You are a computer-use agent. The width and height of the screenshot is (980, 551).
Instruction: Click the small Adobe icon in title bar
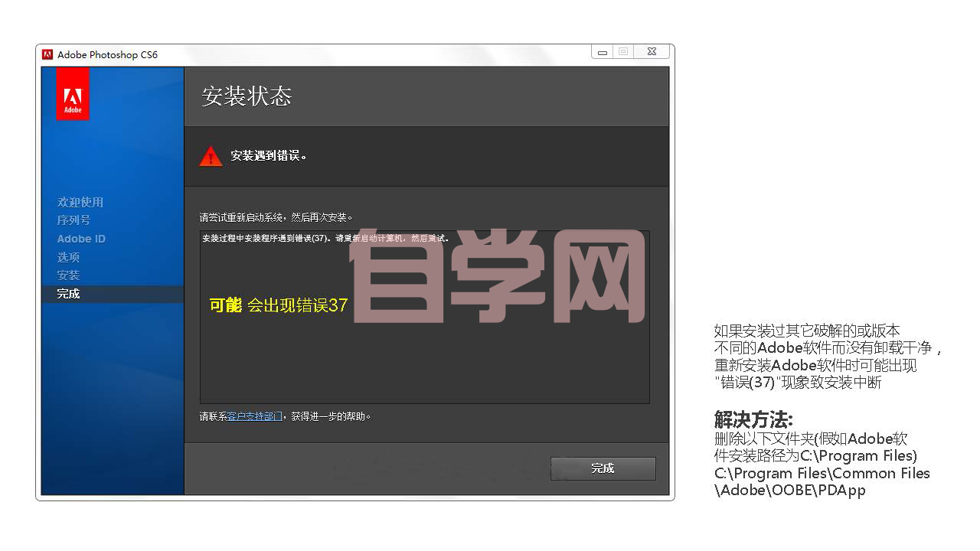47,54
